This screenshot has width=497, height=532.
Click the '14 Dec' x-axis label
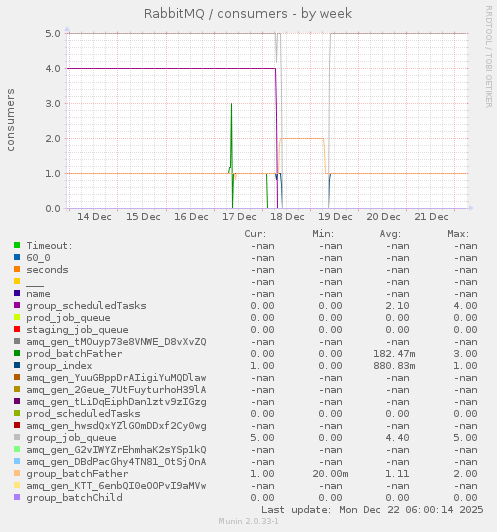(x=94, y=217)
